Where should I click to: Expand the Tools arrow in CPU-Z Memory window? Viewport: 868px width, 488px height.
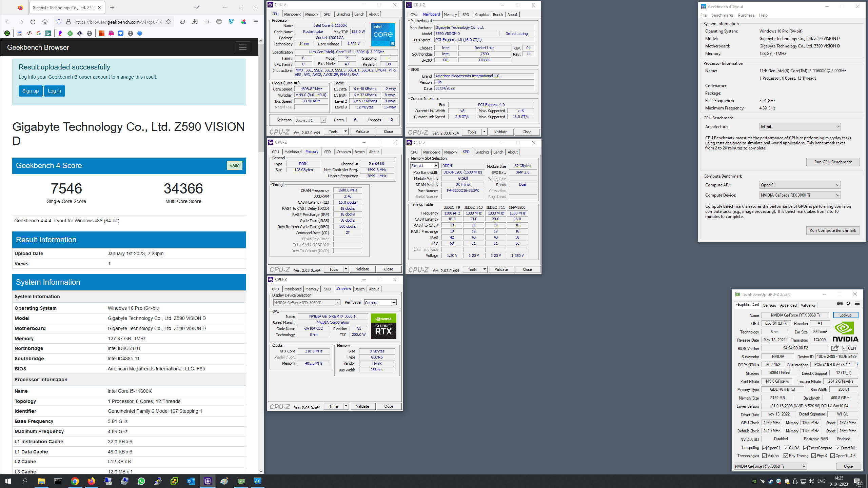point(346,269)
